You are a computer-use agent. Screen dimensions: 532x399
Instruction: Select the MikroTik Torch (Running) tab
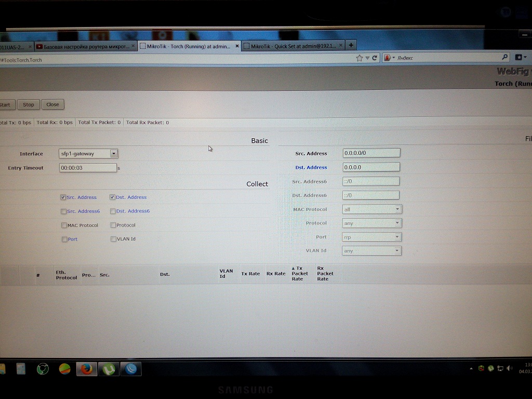tap(189, 46)
